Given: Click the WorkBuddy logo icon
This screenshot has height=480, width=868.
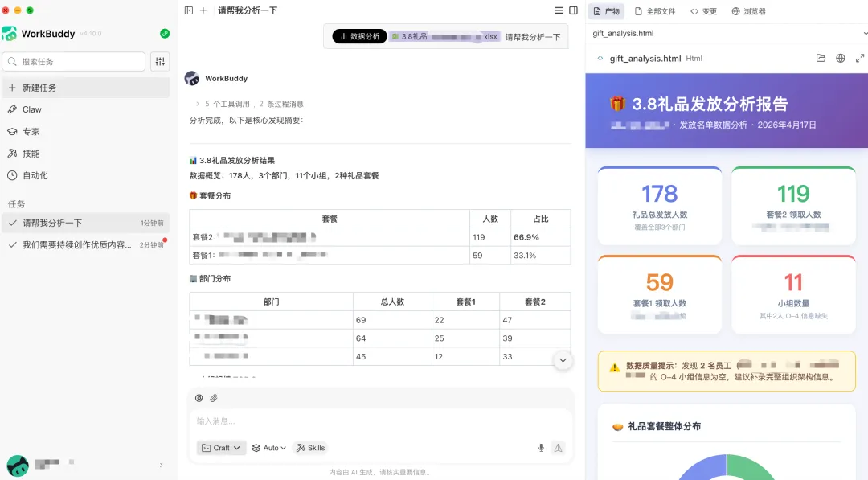Looking at the screenshot, I should tap(10, 34).
